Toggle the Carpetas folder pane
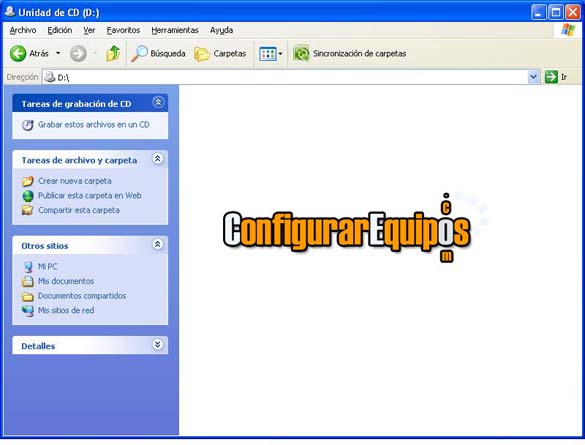 (x=220, y=54)
